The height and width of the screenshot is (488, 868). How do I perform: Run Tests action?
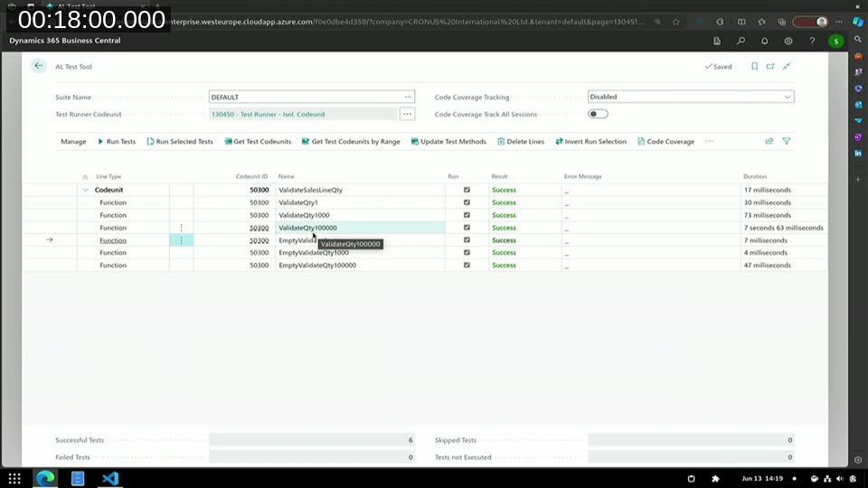point(117,142)
